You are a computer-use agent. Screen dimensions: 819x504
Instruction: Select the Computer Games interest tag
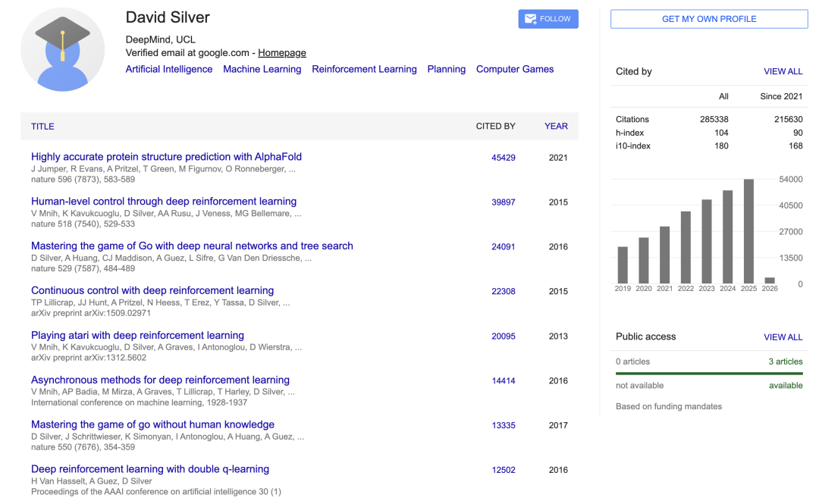click(514, 69)
